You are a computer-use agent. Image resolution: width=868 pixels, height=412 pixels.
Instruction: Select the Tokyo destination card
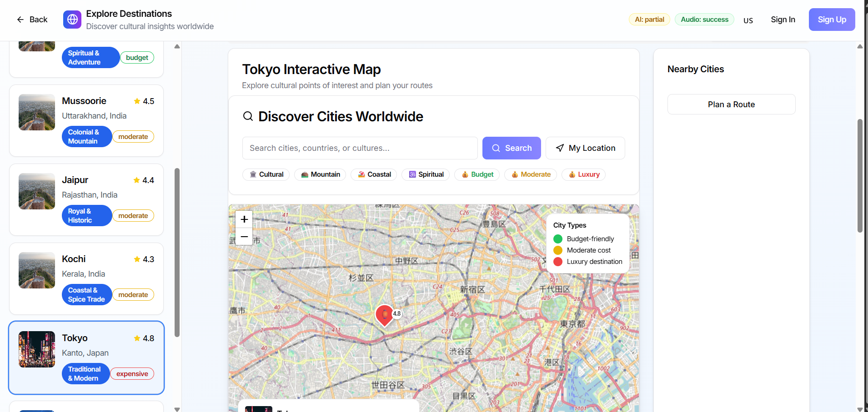(86, 358)
